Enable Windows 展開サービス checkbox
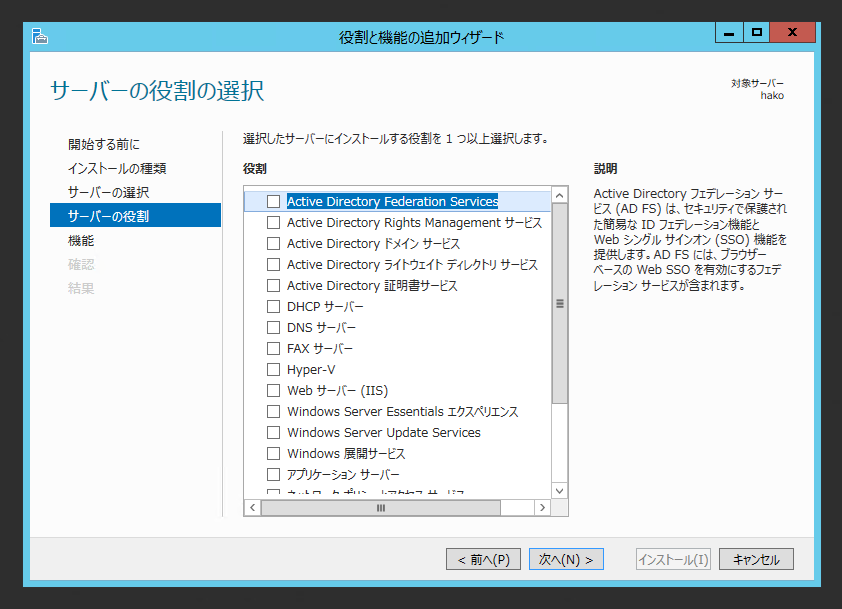842x609 pixels. (x=273, y=453)
